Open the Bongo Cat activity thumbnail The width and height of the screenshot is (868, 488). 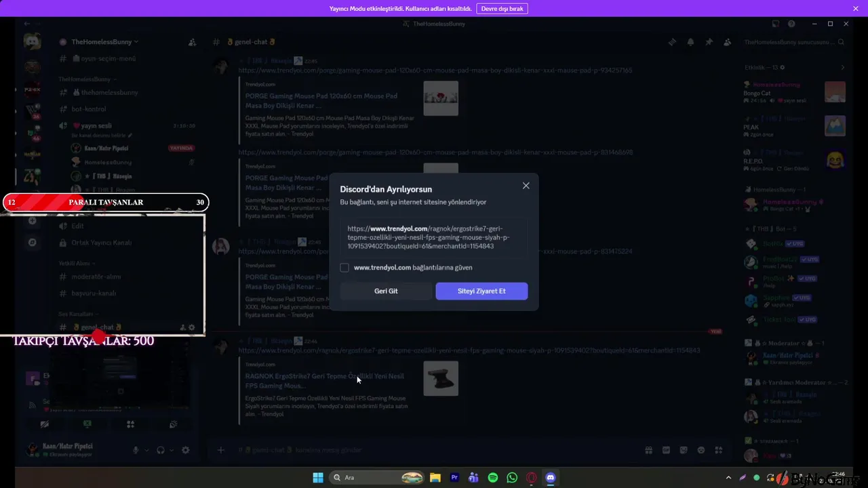click(x=835, y=92)
